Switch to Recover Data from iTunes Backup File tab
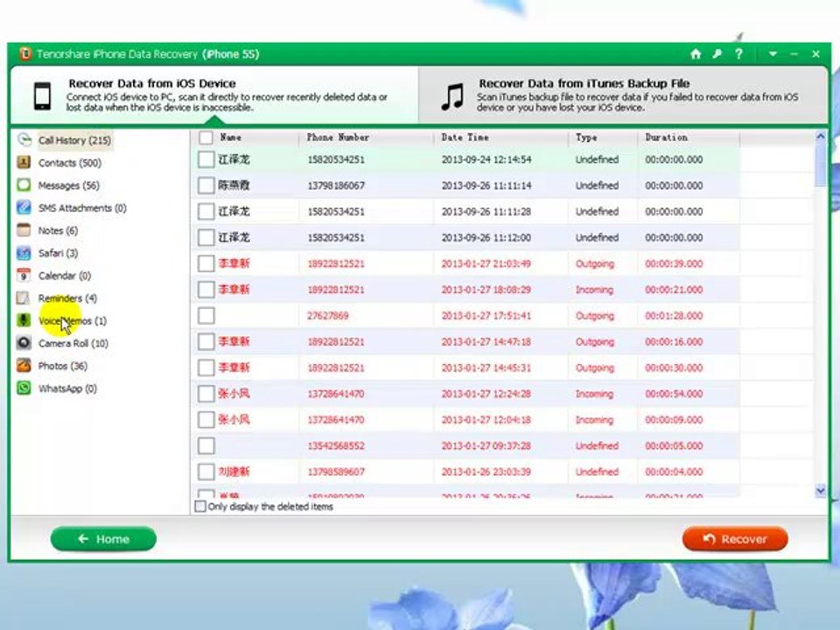Viewport: 840px width, 630px height. point(623,95)
